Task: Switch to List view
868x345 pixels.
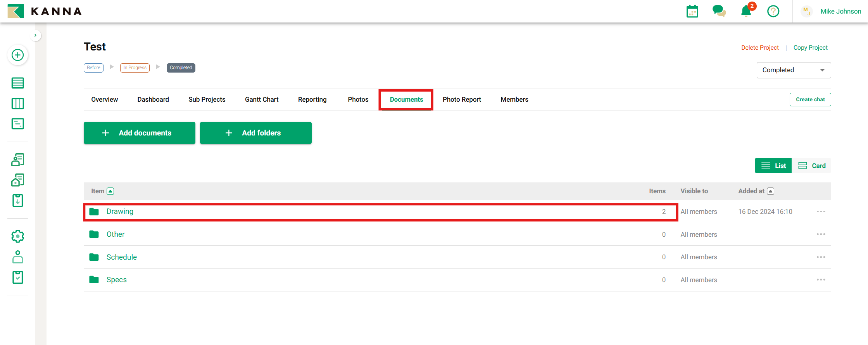Action: click(x=773, y=166)
